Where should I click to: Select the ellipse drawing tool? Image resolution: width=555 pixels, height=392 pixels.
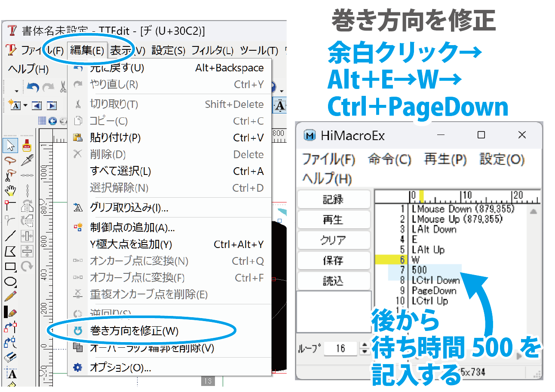(x=10, y=282)
